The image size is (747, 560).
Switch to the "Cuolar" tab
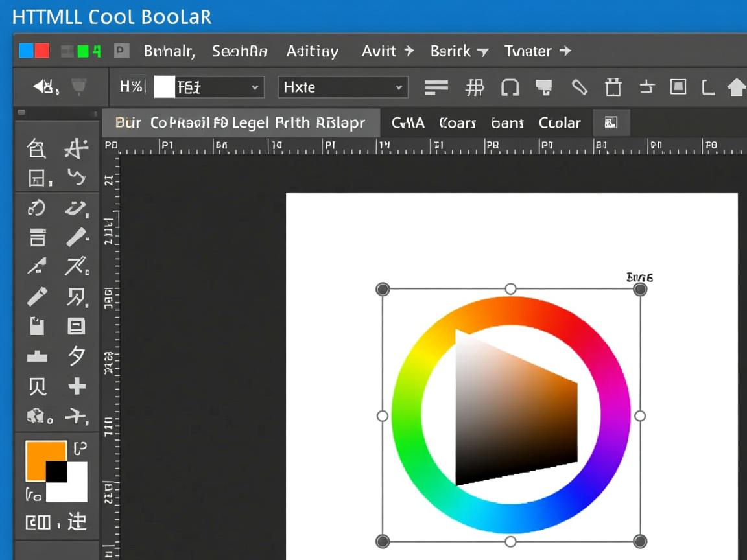pos(560,122)
